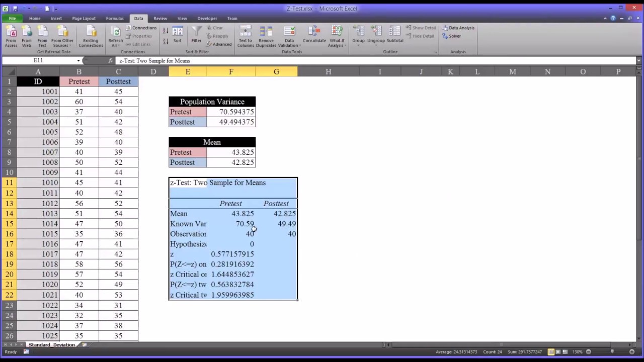Switch to Normal view in status bar
The width and height of the screenshot is (644, 362).
coord(551,352)
